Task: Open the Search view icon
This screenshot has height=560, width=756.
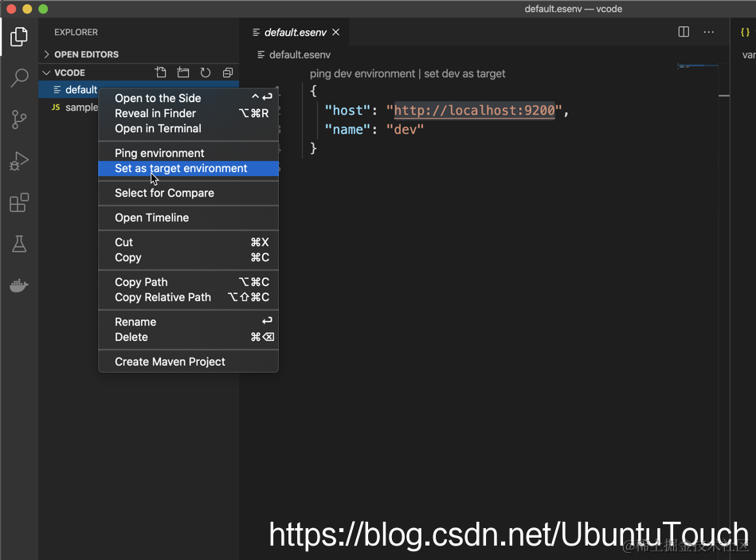Action: point(19,77)
